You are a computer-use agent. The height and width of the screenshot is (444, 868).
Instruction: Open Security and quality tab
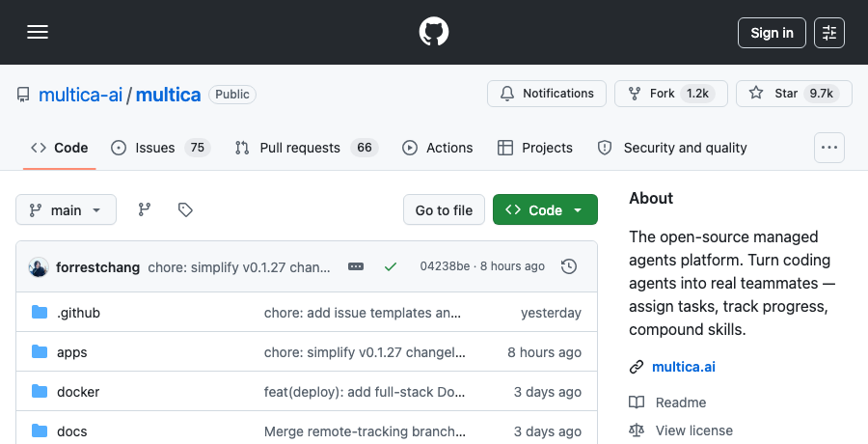coord(672,148)
